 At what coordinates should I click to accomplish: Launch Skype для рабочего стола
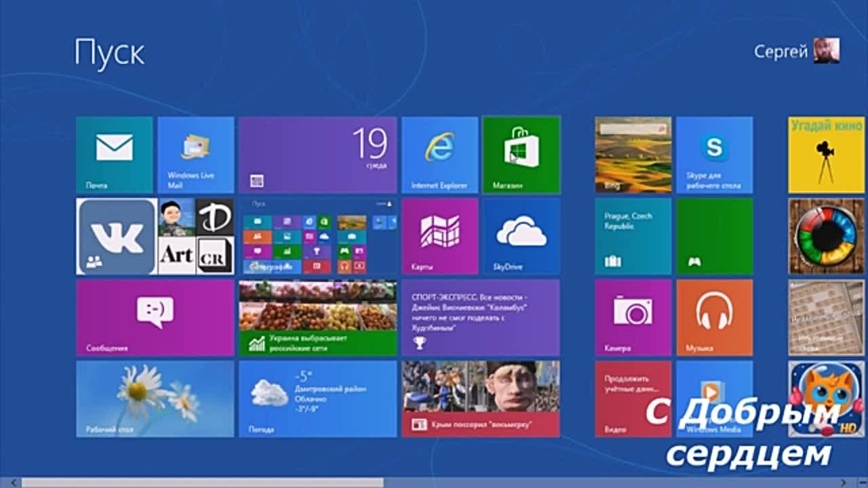[x=714, y=155]
